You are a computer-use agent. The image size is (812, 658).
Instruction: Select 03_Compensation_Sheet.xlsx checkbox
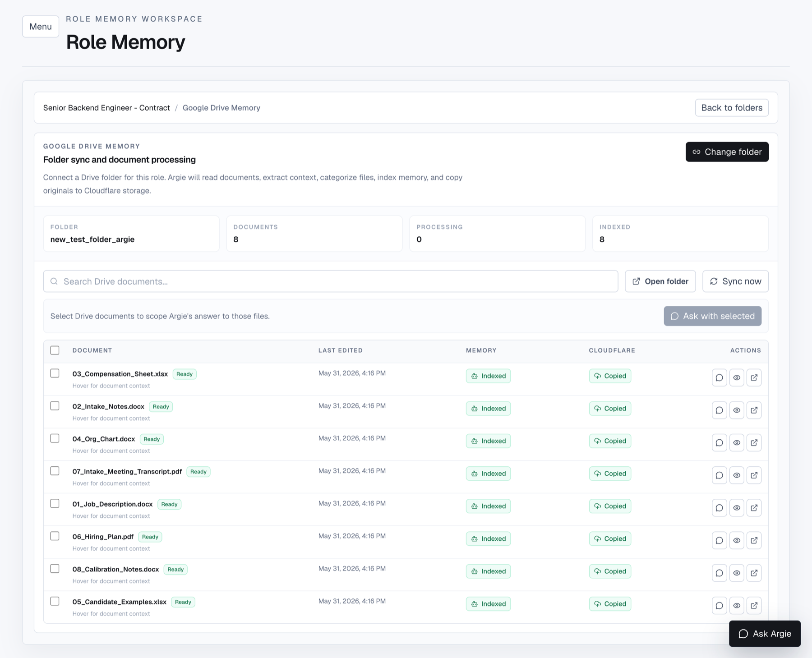click(x=55, y=373)
